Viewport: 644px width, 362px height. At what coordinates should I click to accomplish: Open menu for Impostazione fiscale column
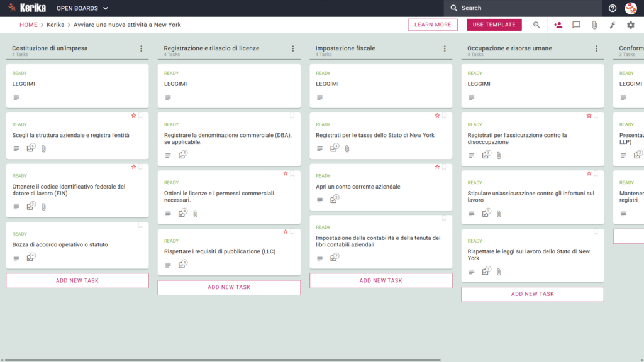(x=445, y=48)
